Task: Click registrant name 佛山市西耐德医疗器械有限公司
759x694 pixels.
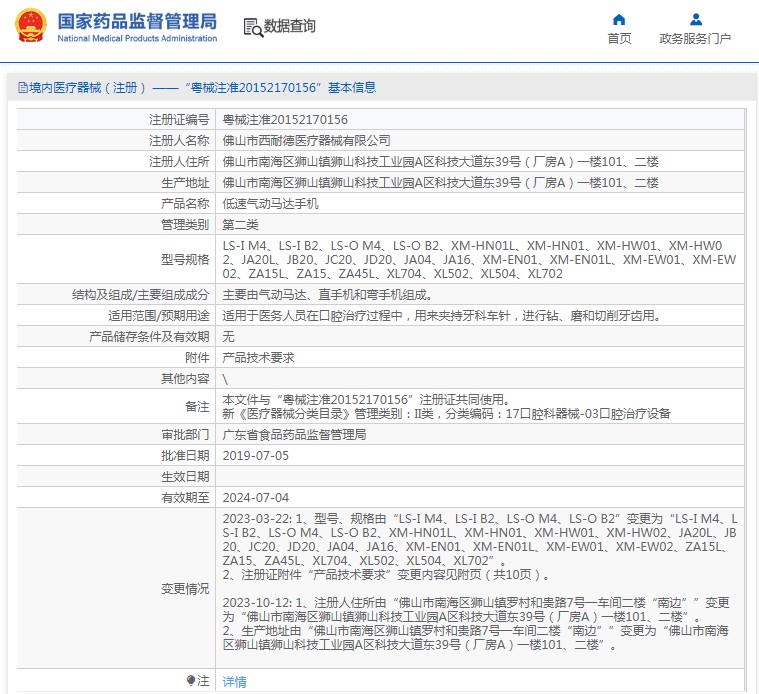Action: pyautogui.click(x=306, y=140)
